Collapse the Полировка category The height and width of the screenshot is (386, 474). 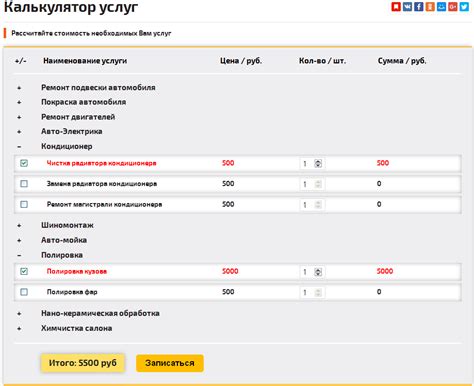[19, 255]
